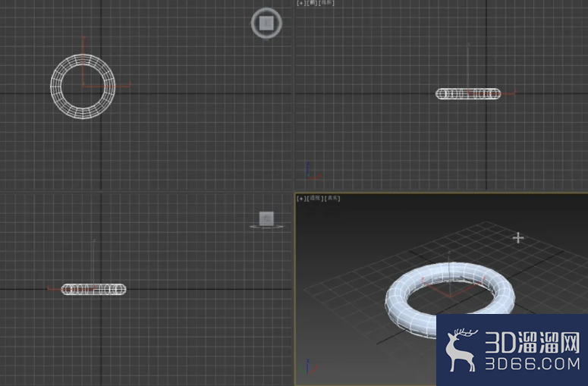Select the torus in the front viewport
The height and width of the screenshot is (386, 588).
point(468,94)
